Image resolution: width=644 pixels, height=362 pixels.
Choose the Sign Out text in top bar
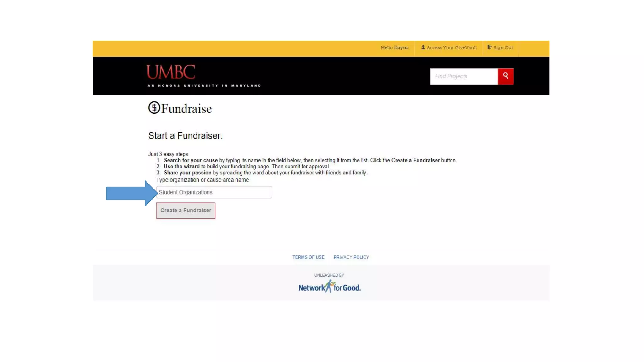(x=503, y=48)
